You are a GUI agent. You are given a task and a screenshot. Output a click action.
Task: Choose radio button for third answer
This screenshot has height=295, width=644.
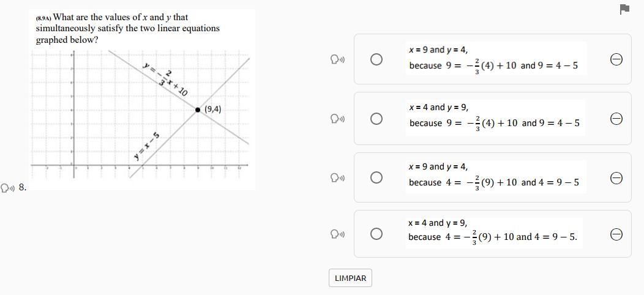(x=376, y=177)
